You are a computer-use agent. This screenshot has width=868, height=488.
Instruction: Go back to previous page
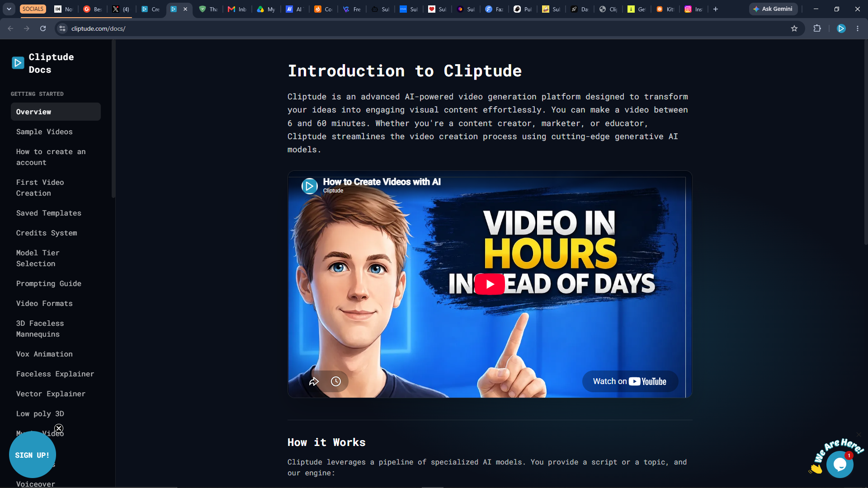click(10, 28)
